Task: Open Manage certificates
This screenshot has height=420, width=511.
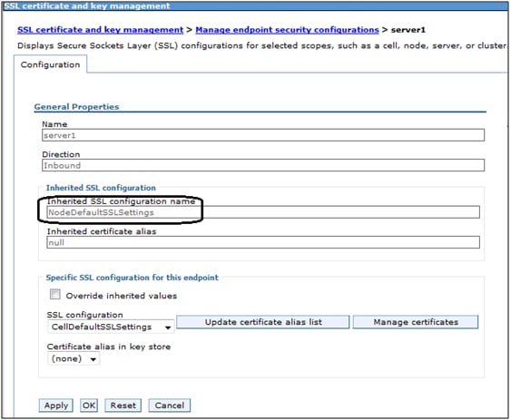Action: tap(416, 322)
